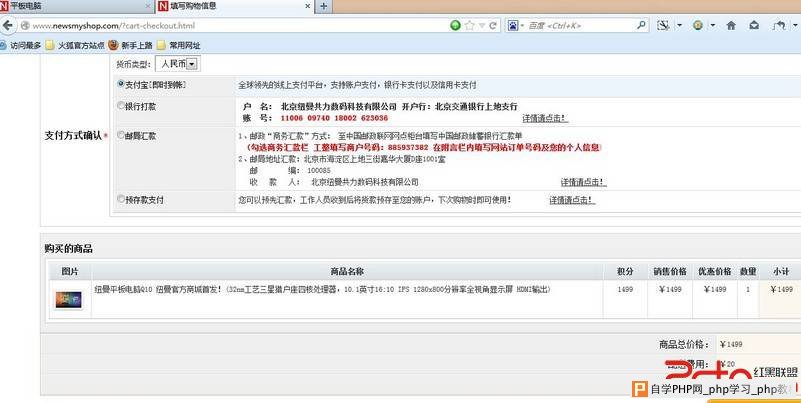Image resolution: width=801 pixels, height=403 pixels.
Task: Click the tablet product thumbnail image
Action: tap(68, 300)
